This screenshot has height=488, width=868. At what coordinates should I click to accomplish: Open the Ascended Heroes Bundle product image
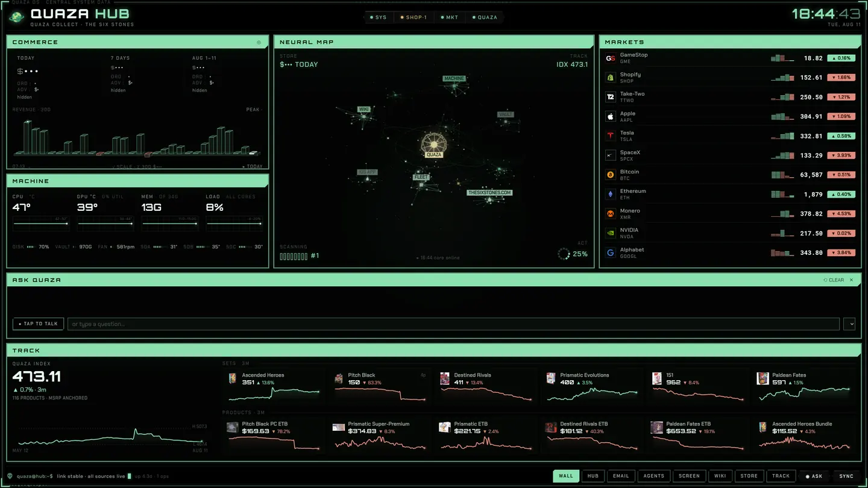click(763, 427)
